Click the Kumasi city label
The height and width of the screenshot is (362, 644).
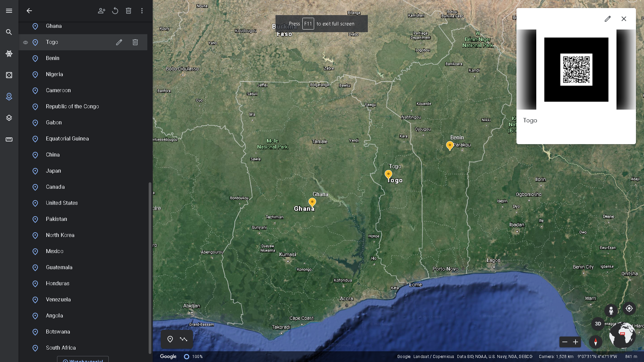[x=288, y=254]
